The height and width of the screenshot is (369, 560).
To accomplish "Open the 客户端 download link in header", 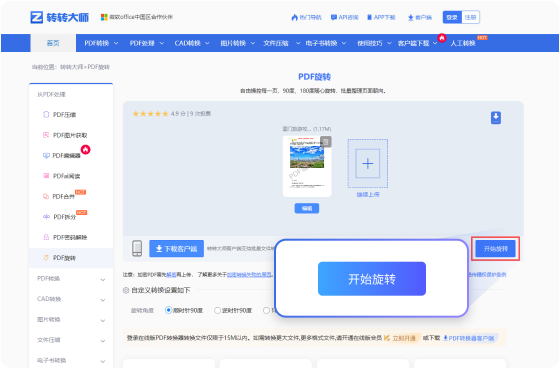I will pyautogui.click(x=420, y=17).
